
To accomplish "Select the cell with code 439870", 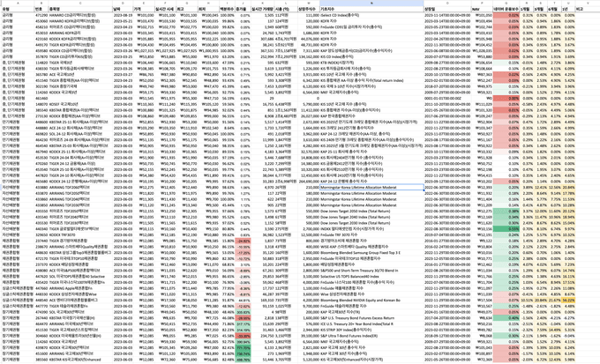I will coord(41,347).
